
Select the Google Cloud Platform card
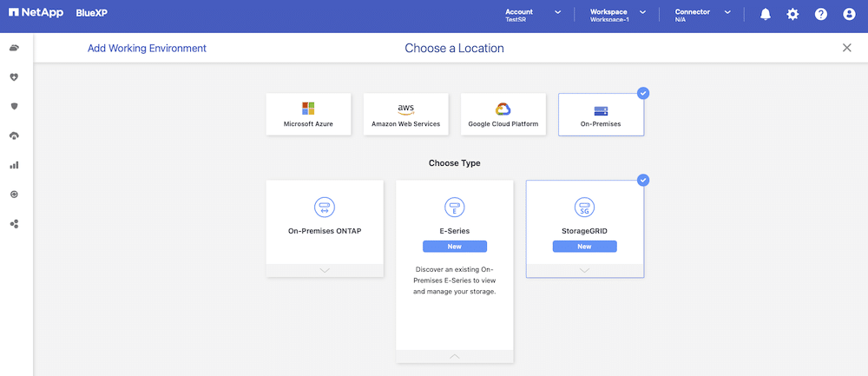tap(503, 114)
